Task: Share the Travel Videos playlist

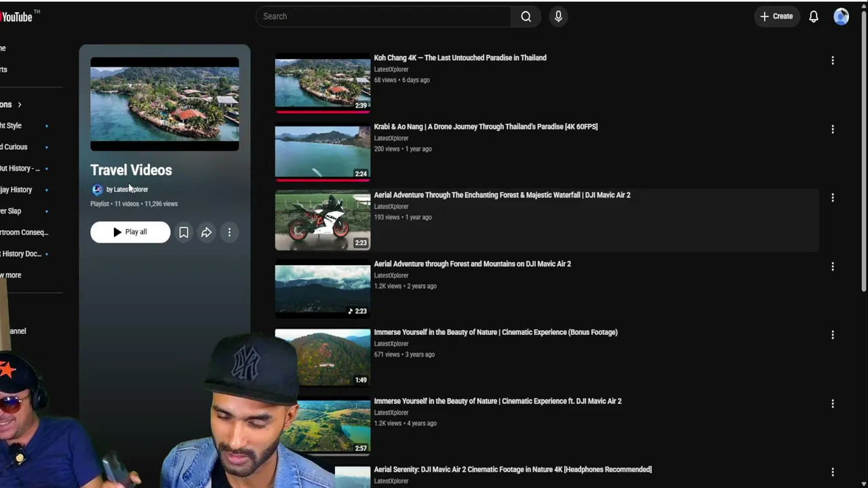Action: 206,232
